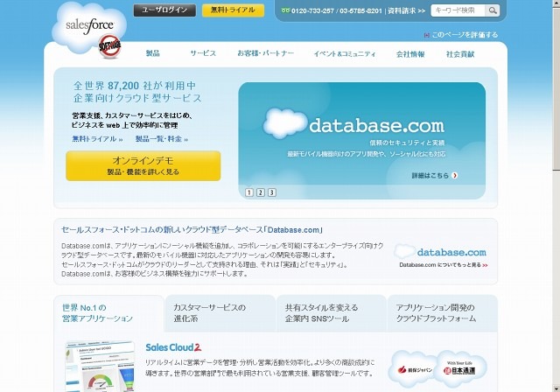Click the database.com cloud banner logo
Viewport: 560px width, 392px height.
(353, 125)
